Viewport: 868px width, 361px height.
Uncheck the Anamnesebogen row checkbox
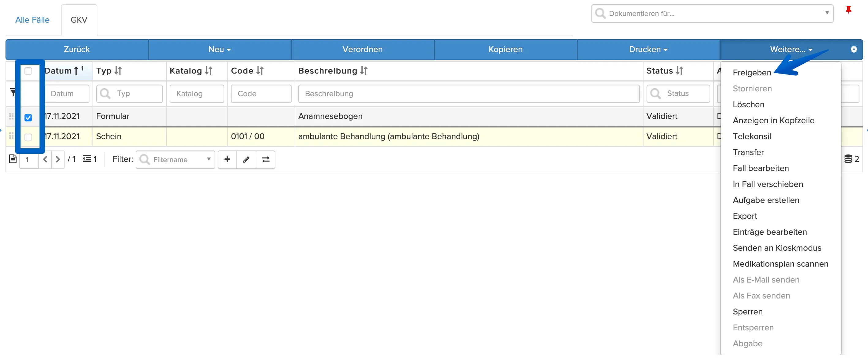(28, 117)
